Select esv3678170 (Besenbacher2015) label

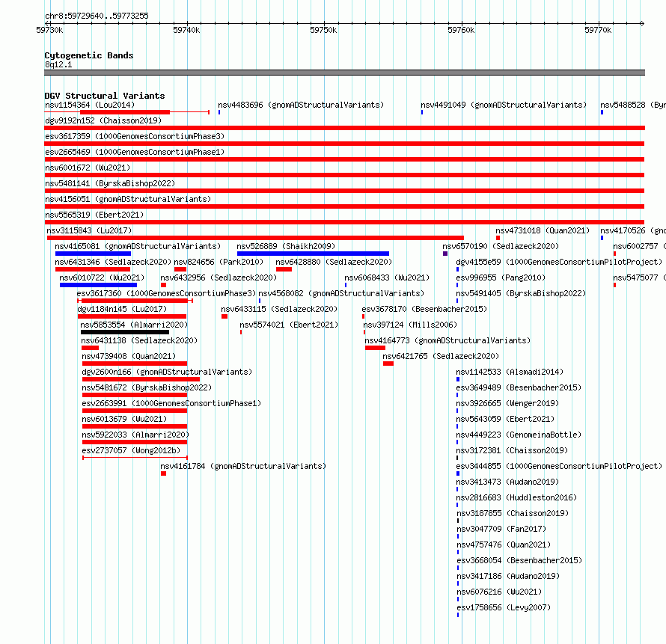coord(424,309)
